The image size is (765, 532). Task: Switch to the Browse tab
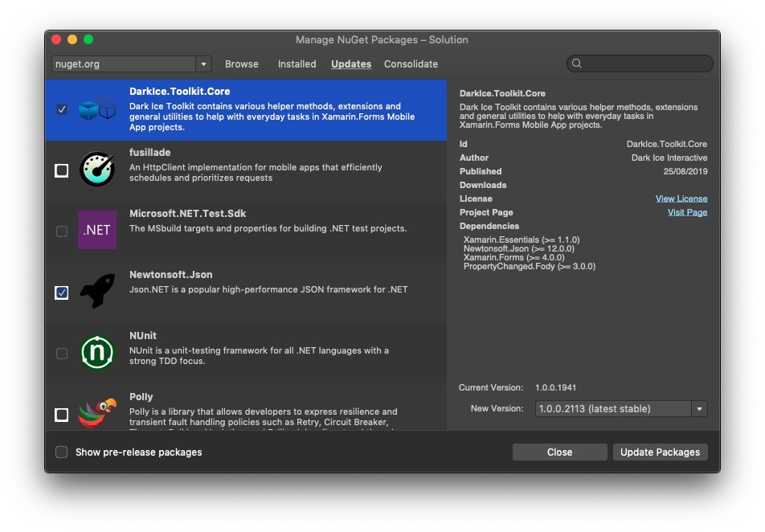click(x=242, y=64)
